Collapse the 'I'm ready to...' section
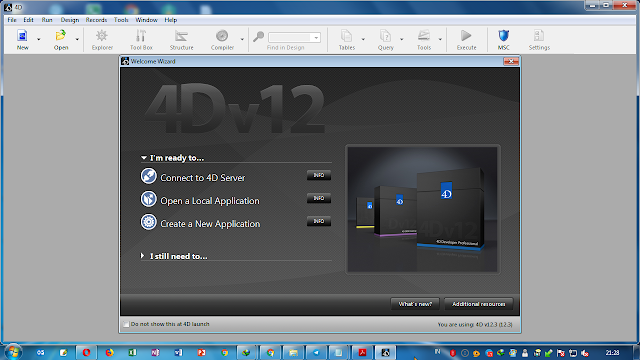640x360 pixels. [x=144, y=158]
